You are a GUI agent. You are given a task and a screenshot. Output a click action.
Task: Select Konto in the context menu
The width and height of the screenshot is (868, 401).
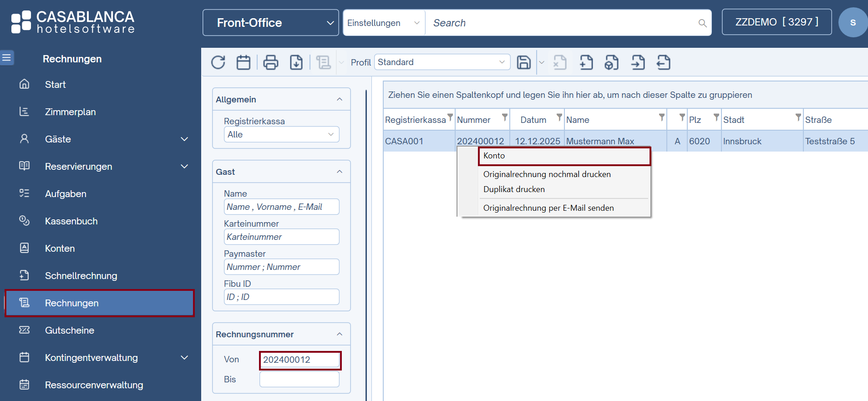(563, 156)
